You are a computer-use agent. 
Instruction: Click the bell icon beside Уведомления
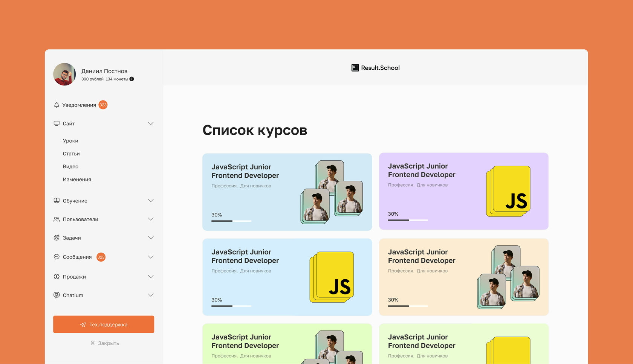(57, 105)
